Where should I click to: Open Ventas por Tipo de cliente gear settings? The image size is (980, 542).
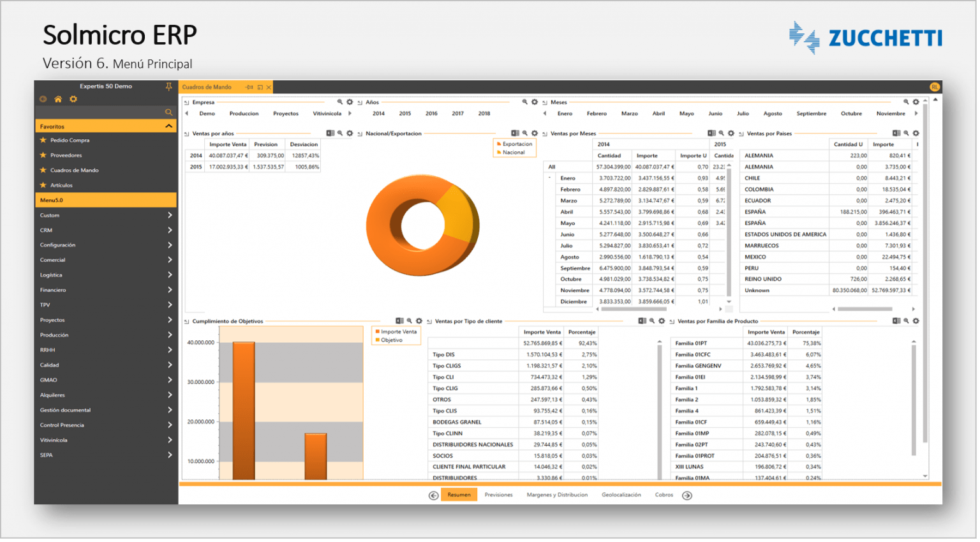click(x=663, y=322)
